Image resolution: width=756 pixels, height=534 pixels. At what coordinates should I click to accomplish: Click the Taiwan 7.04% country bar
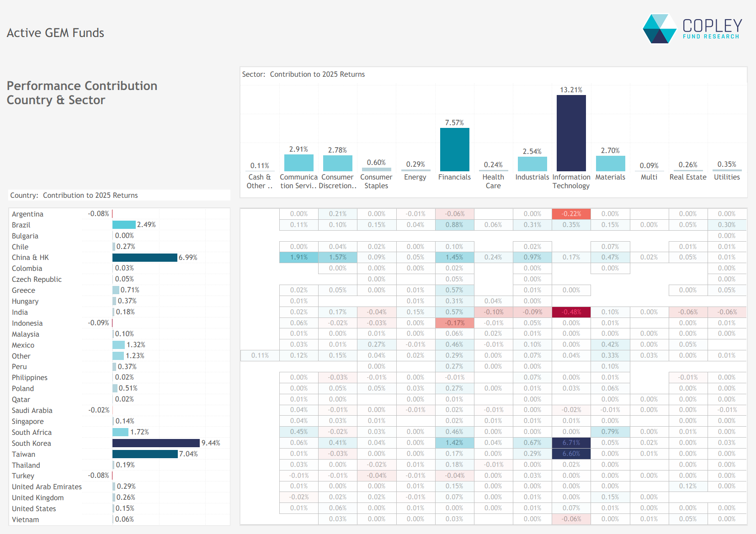pyautogui.click(x=145, y=454)
